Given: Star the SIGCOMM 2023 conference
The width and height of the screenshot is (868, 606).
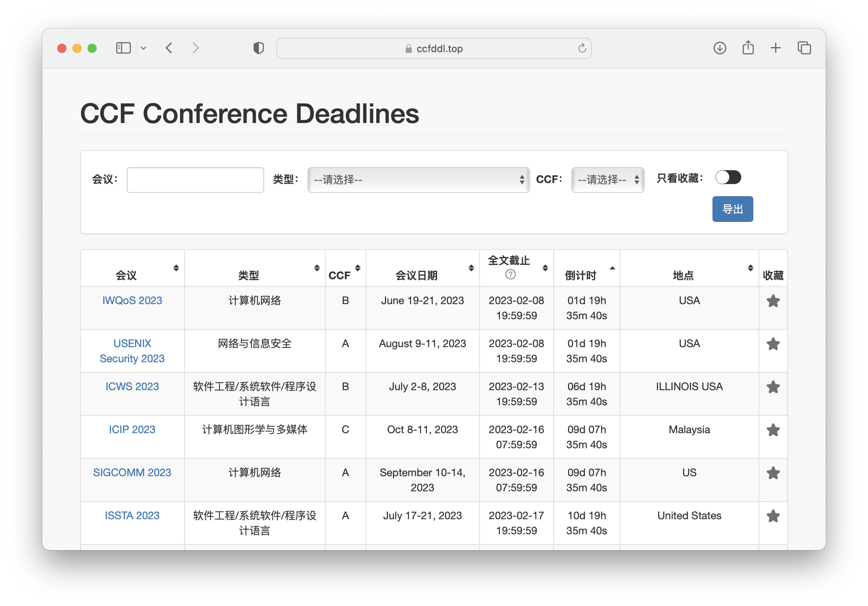Looking at the screenshot, I should pos(773,473).
